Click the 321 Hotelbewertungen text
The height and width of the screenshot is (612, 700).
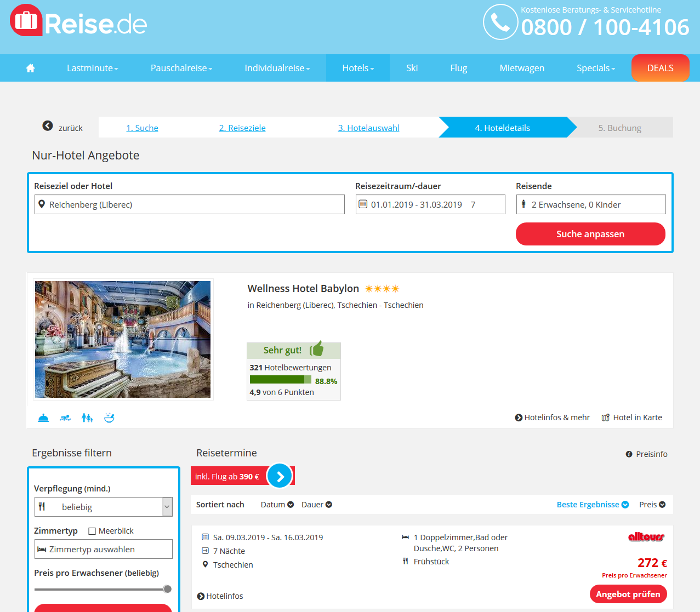(291, 368)
